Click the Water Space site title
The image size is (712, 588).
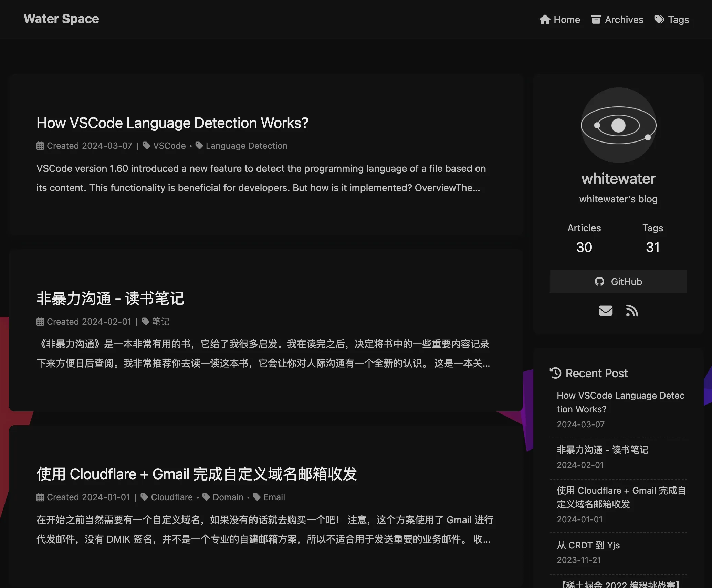(61, 19)
